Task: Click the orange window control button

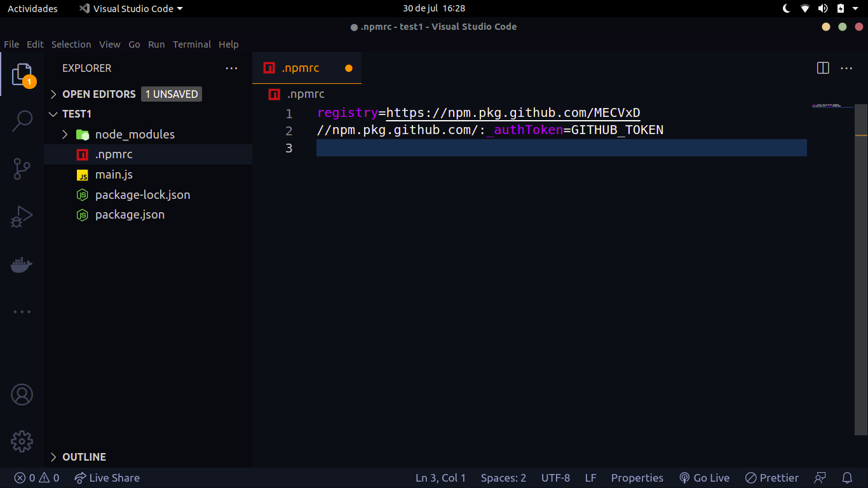Action: click(x=826, y=27)
